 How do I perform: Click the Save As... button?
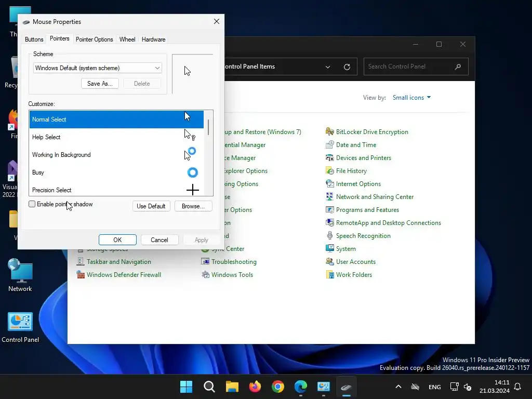click(x=100, y=84)
